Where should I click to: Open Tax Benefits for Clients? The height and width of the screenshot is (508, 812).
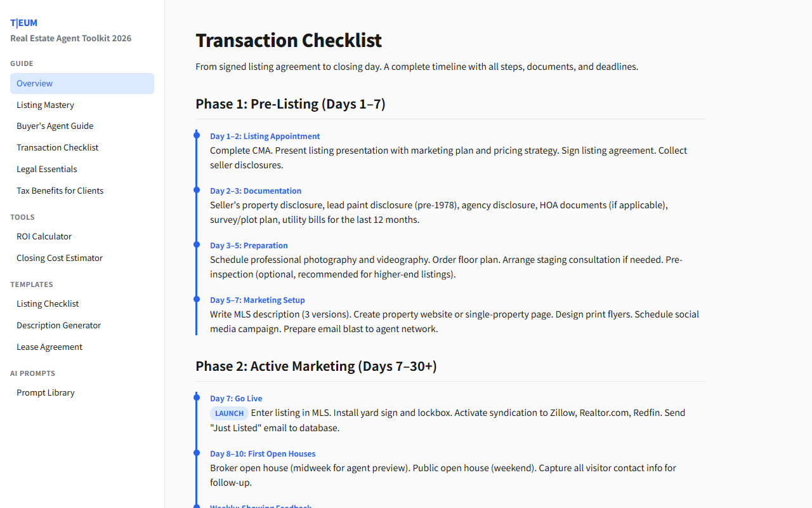coord(60,190)
